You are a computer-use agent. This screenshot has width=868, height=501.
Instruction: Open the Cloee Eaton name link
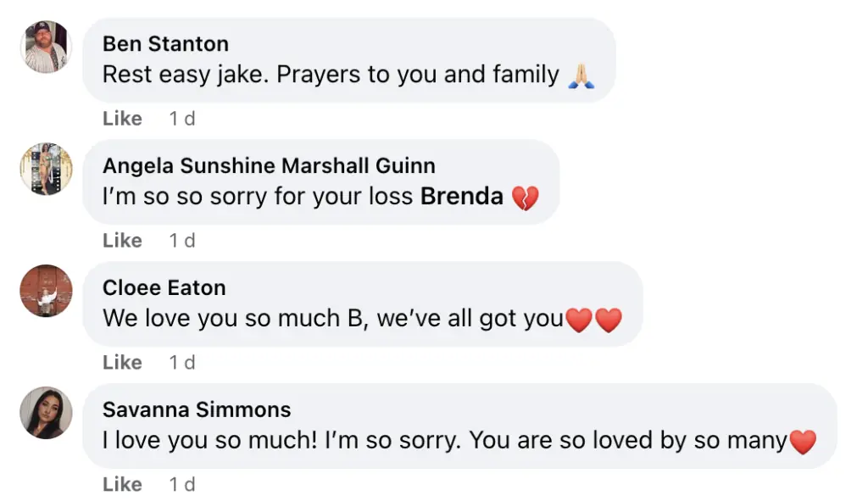164,287
